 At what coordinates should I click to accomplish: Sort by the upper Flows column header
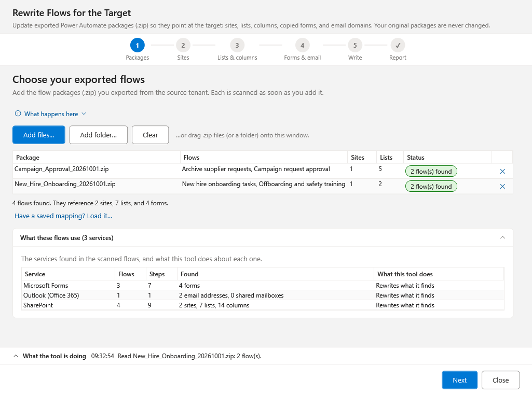point(264,157)
